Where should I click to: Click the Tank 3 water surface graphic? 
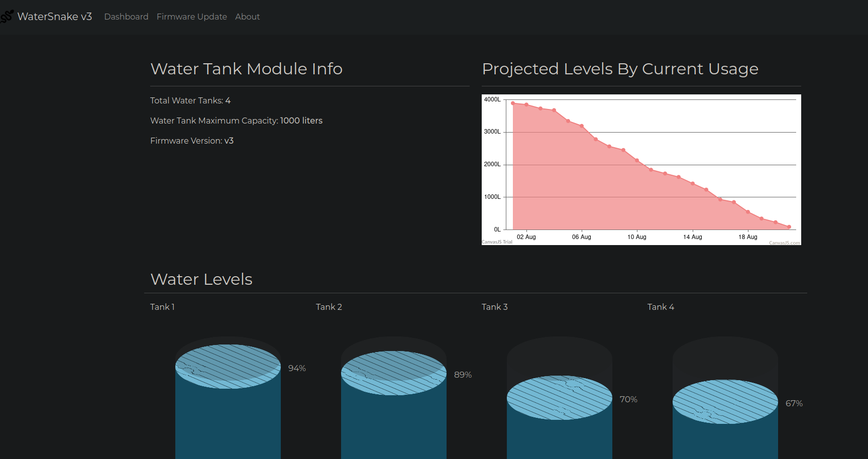point(560,398)
